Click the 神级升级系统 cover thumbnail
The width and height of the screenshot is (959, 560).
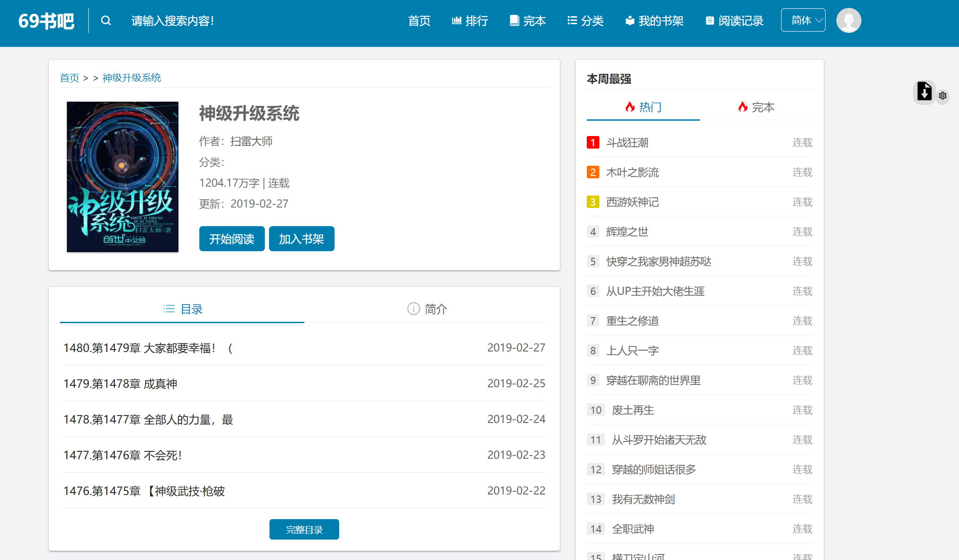pyautogui.click(x=122, y=176)
